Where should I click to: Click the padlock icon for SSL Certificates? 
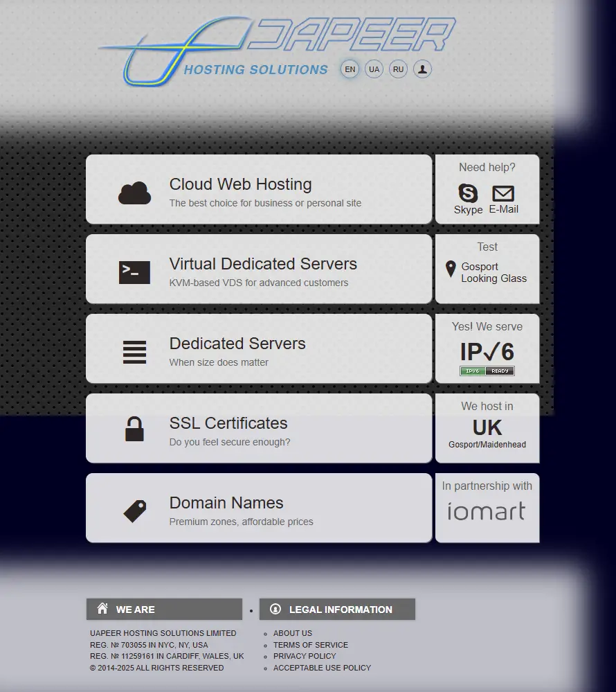(134, 429)
